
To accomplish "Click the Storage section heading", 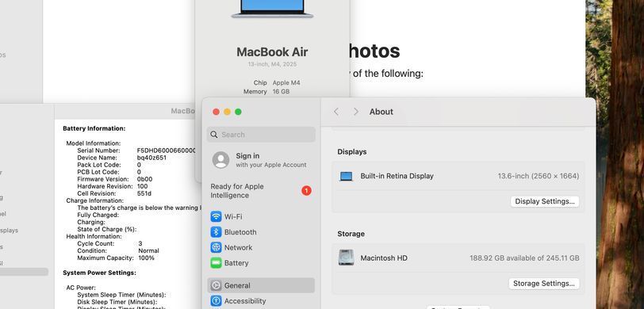I will (351, 234).
